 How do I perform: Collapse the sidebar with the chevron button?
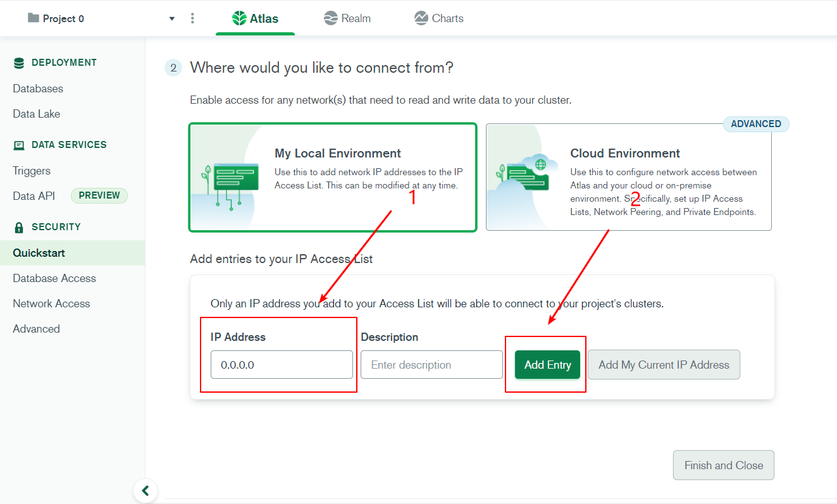point(146,491)
